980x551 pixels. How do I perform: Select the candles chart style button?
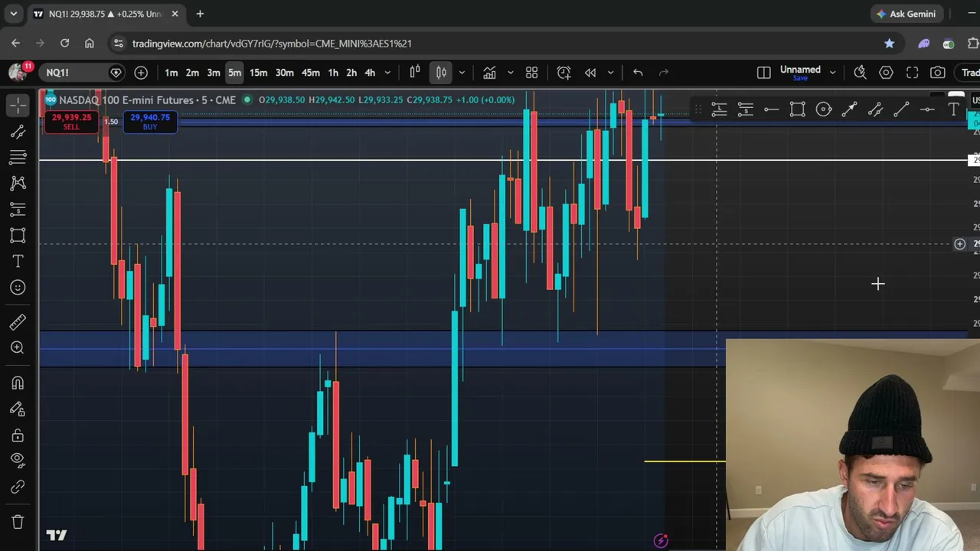(x=441, y=73)
